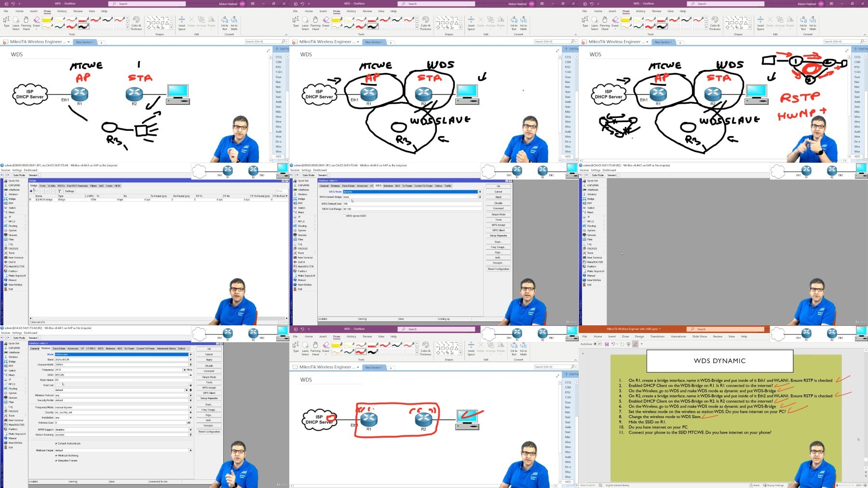Toggle Keepalive Frames checkbox
The image size is (868, 488).
point(56,460)
